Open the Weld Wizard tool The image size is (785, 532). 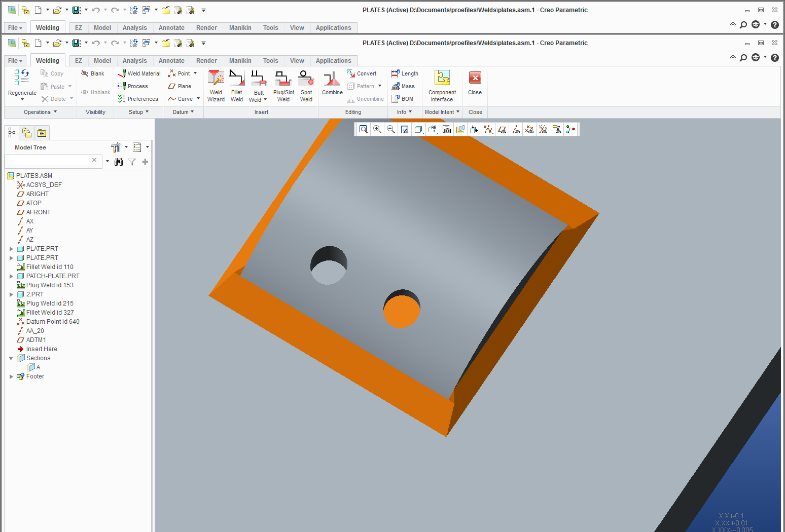pyautogui.click(x=216, y=86)
